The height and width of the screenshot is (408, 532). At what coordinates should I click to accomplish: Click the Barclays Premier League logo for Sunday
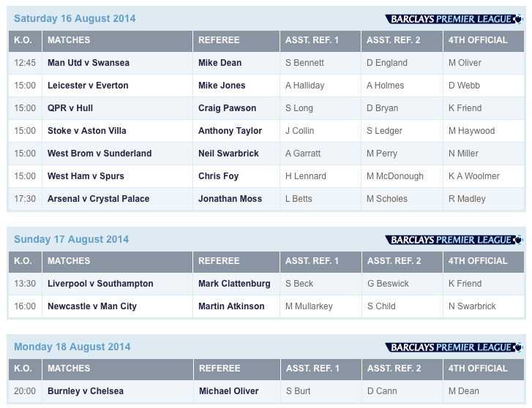tap(454, 240)
